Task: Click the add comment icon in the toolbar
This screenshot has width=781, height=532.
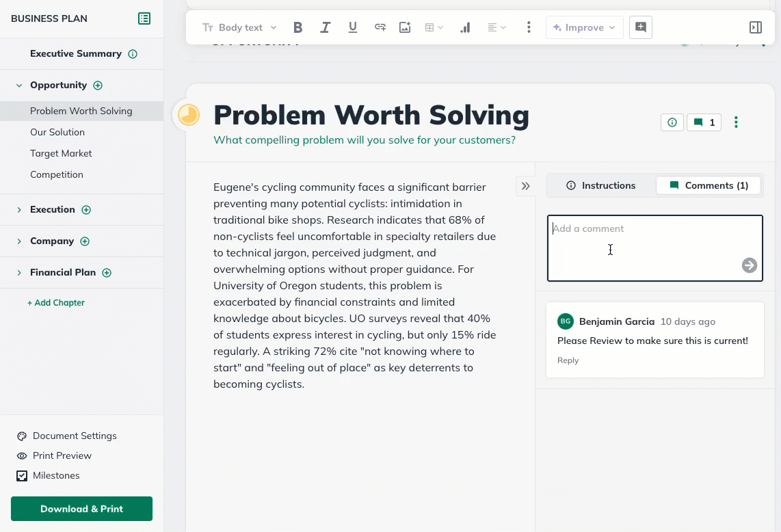Action: [641, 27]
